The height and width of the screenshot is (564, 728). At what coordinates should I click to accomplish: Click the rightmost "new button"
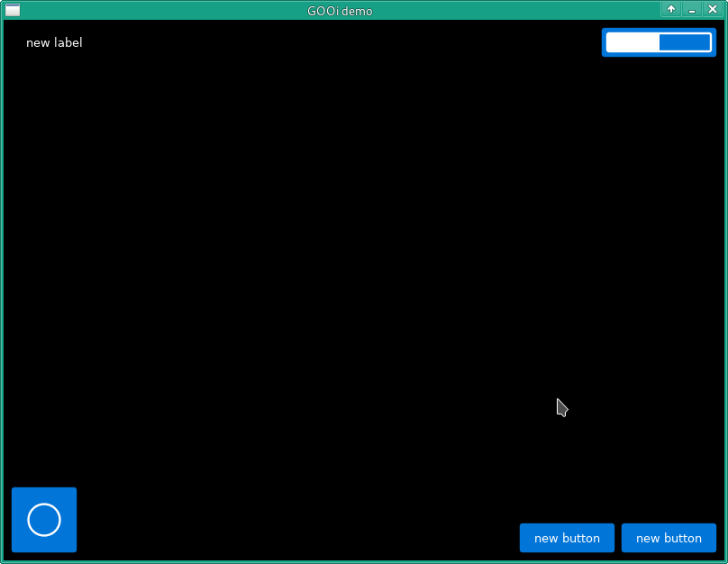[x=669, y=538]
